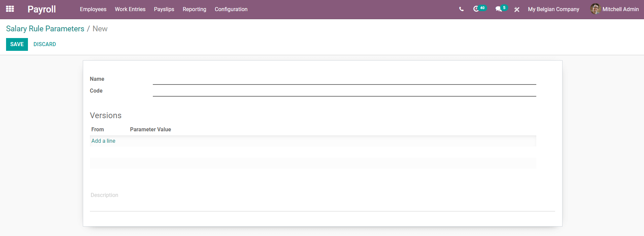Image resolution: width=644 pixels, height=236 pixels.
Task: Open the Work Entries menu
Action: click(x=130, y=9)
